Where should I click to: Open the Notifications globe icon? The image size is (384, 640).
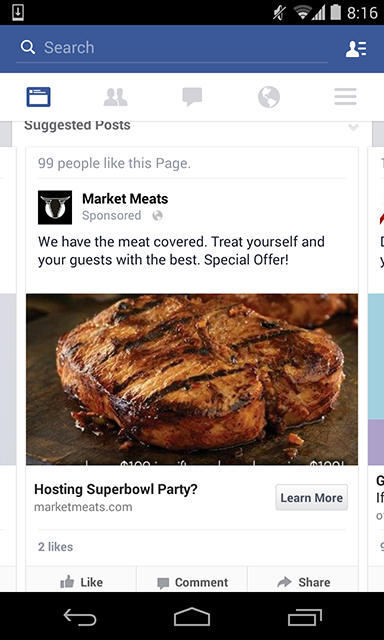pos(269,97)
